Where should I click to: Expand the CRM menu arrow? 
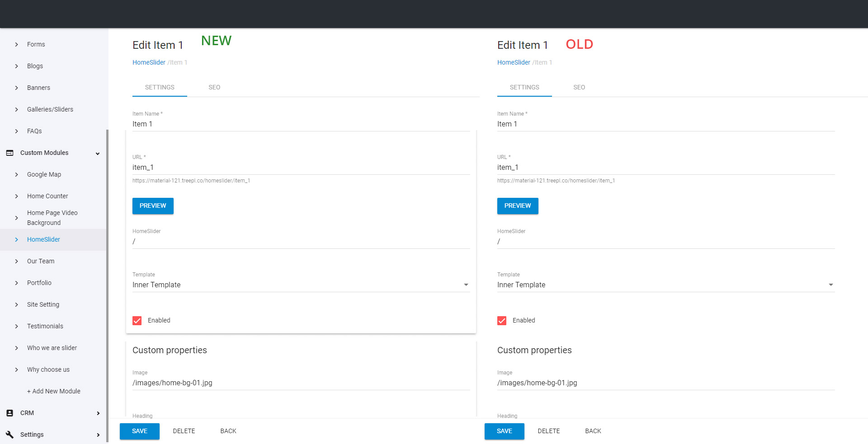pyautogui.click(x=98, y=413)
